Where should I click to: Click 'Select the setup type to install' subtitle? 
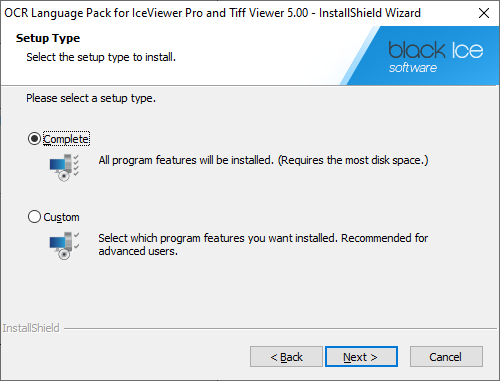pos(101,57)
